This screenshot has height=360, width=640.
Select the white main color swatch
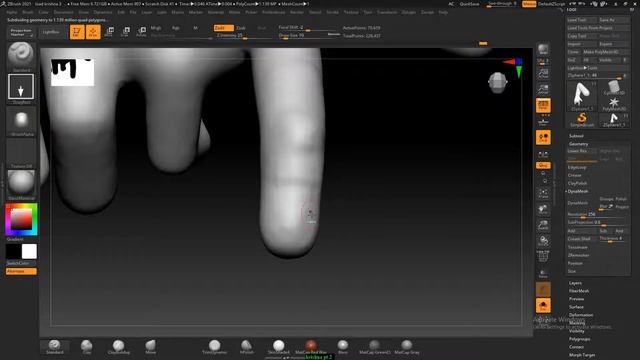(x=29, y=251)
